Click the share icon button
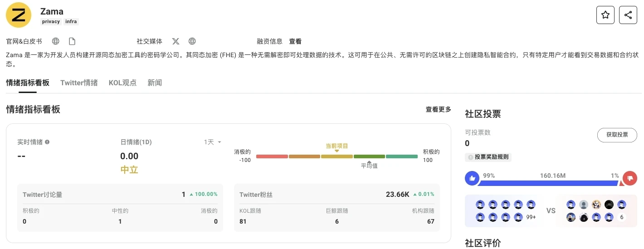This screenshot has width=644, height=249. point(628,15)
